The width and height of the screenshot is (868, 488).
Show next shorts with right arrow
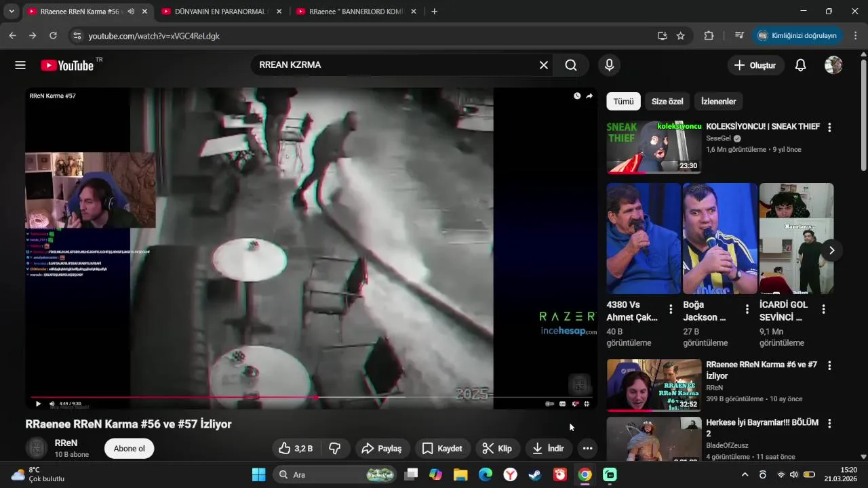(x=831, y=250)
